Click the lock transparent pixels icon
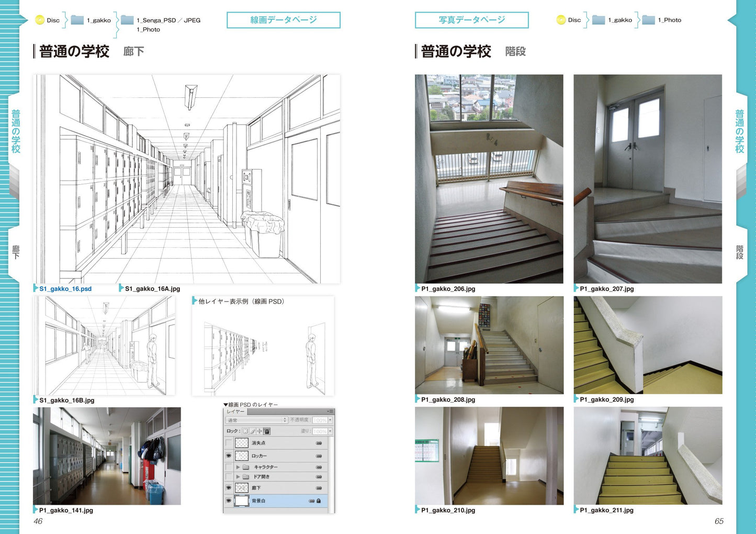The height and width of the screenshot is (534, 756). point(245,431)
